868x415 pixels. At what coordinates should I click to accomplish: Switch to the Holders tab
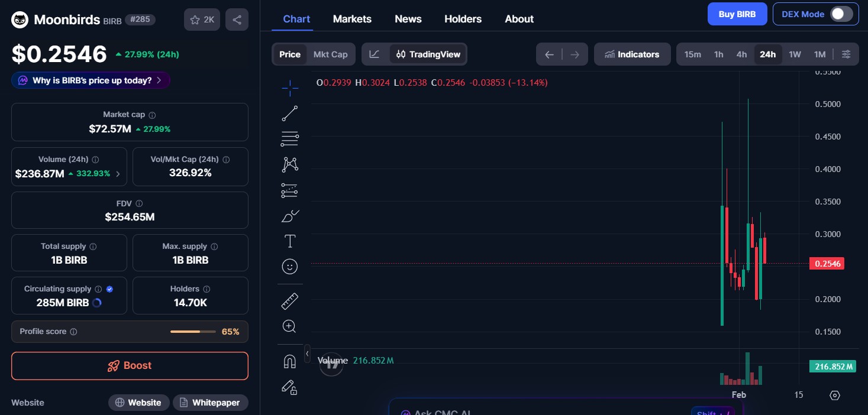click(x=463, y=18)
